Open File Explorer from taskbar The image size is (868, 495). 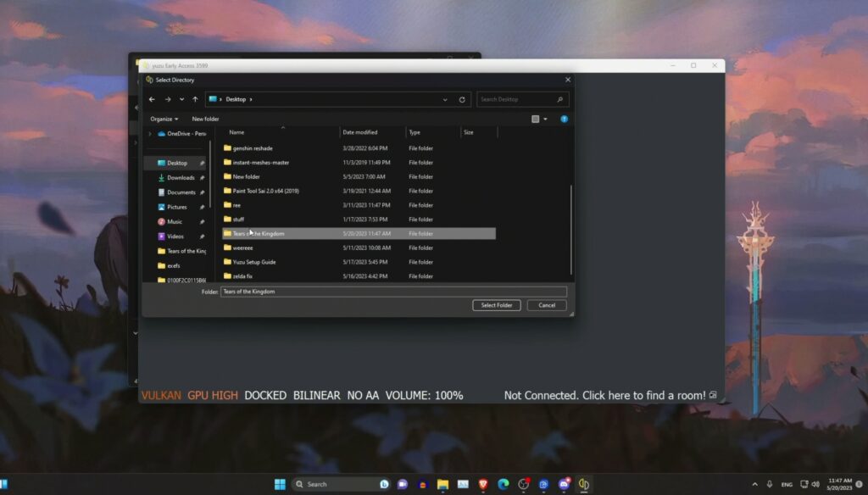point(442,485)
